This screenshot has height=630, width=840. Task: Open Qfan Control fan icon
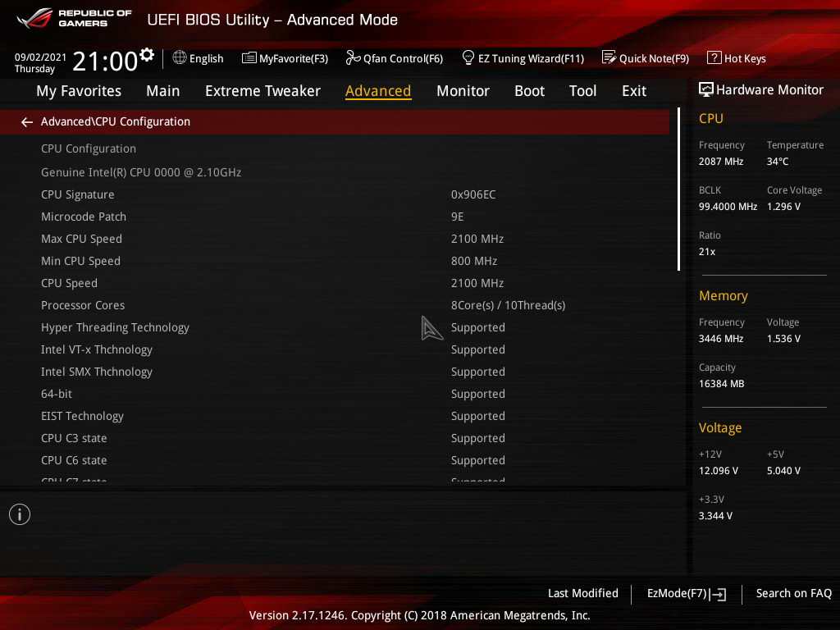pyautogui.click(x=353, y=57)
